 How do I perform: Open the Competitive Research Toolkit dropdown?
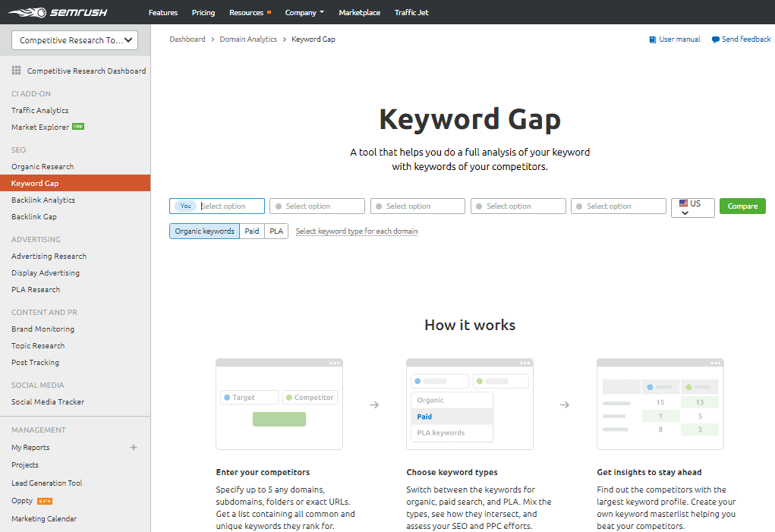pyautogui.click(x=74, y=40)
